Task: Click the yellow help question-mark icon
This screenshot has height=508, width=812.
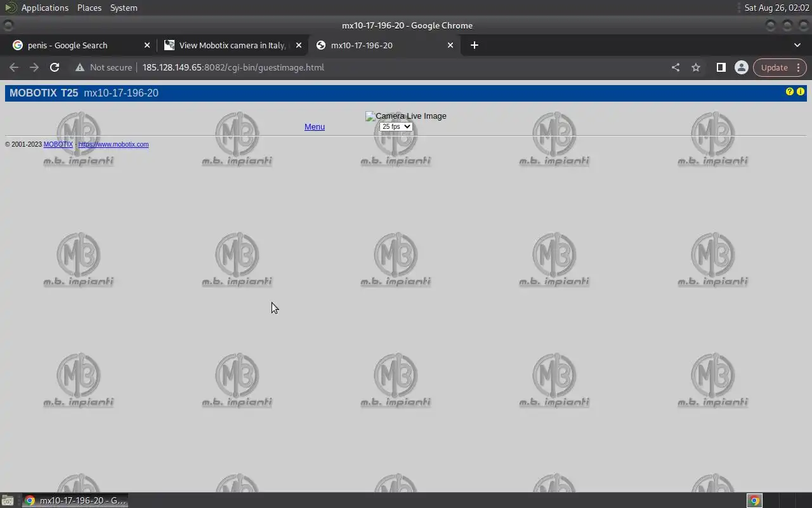Action: point(790,91)
